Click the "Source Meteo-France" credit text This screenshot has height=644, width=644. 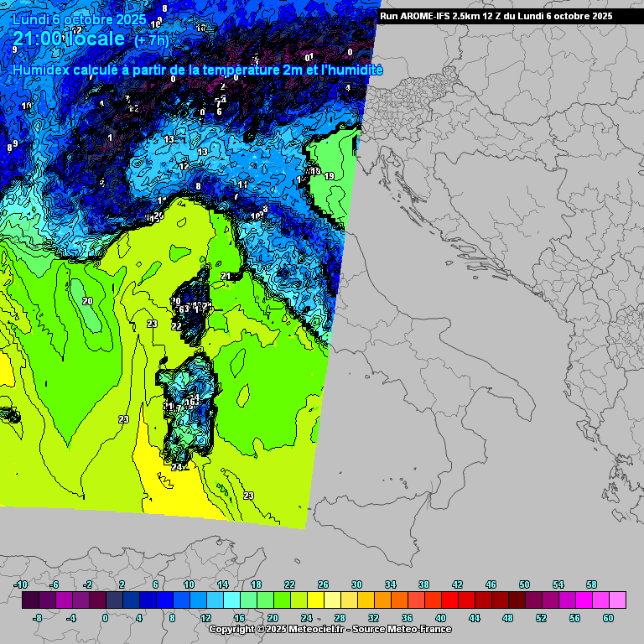pyautogui.click(x=402, y=629)
